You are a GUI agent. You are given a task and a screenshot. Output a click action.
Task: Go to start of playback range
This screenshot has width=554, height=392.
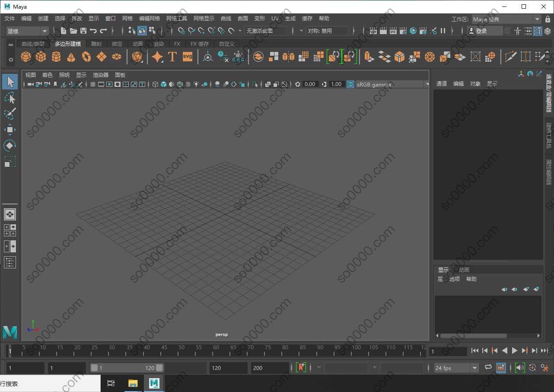tap(475, 351)
